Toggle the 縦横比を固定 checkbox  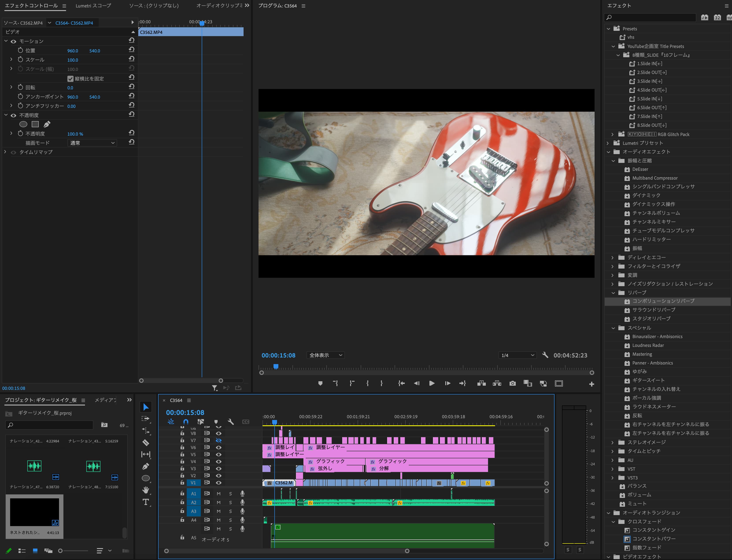coord(70,79)
